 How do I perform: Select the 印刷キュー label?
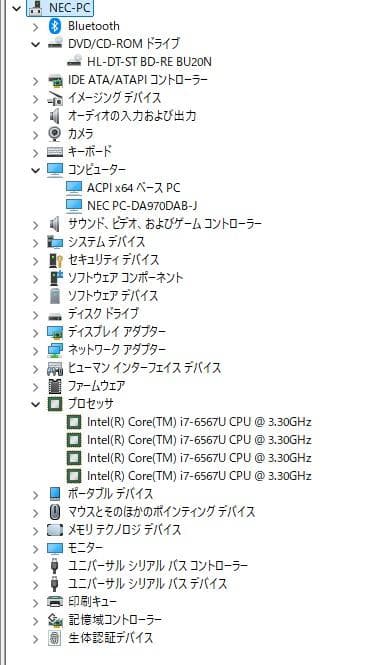click(x=92, y=601)
